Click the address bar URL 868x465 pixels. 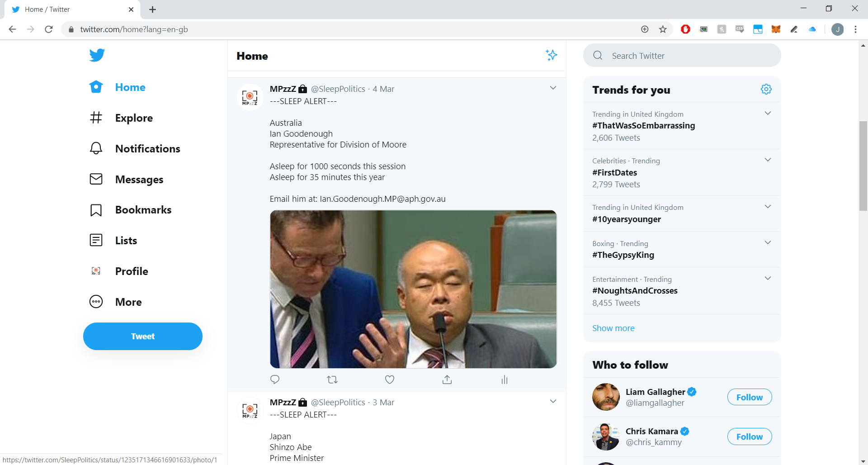pos(134,29)
